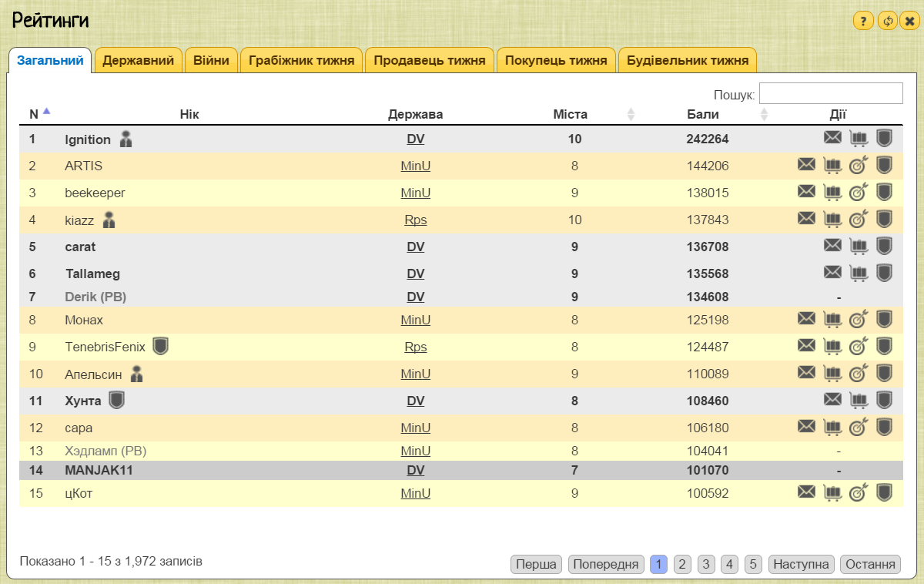This screenshot has width=924, height=584.
Task: Open the trade cart icon for beekeeper
Action: pos(832,192)
